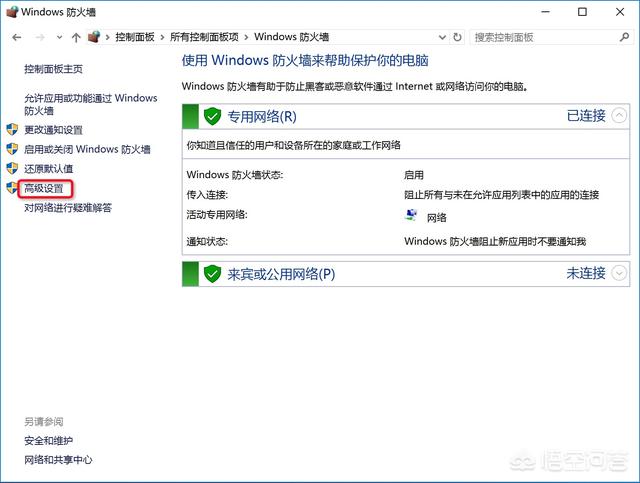Maximize the Windows 防火墙 window
Screen dimensions: 640x483
point(582,12)
